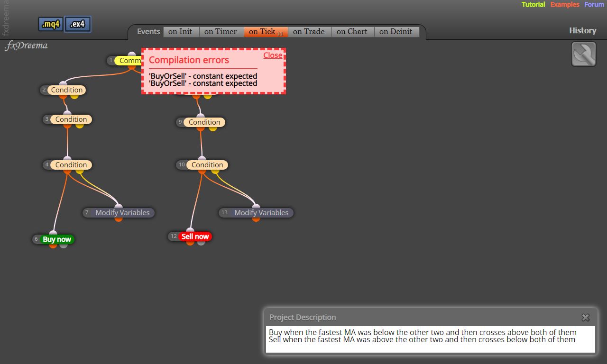Visit the Forum link
This screenshot has width=607, height=364.
coord(594,5)
